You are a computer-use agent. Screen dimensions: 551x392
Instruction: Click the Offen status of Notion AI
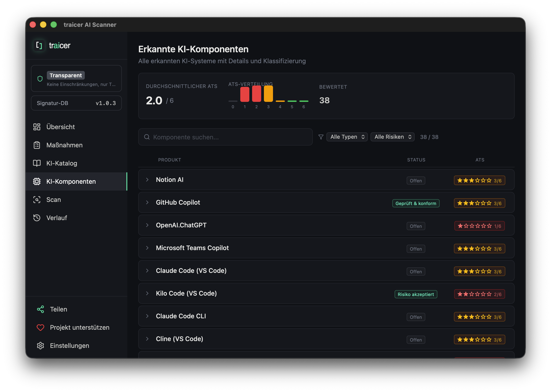[x=416, y=181]
